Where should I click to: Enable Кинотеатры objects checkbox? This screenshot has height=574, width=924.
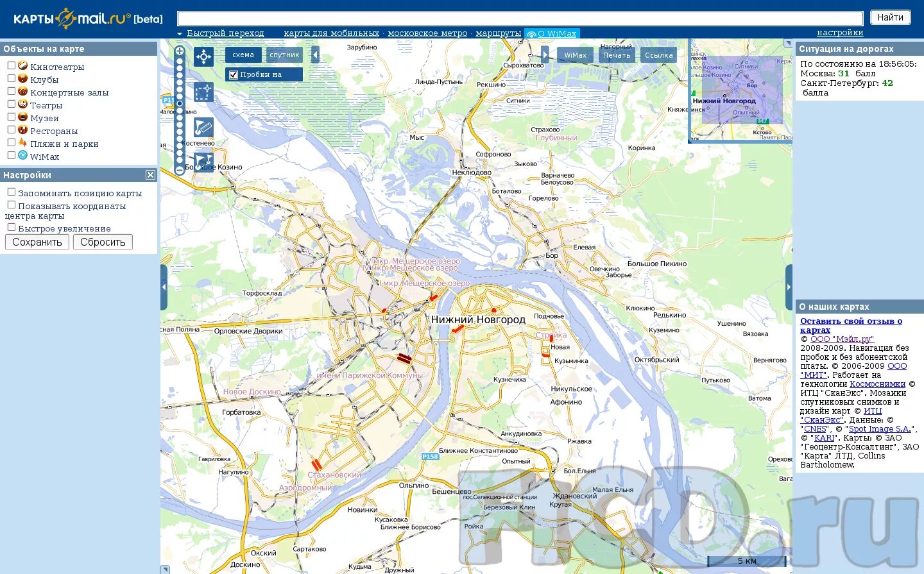tap(11, 65)
